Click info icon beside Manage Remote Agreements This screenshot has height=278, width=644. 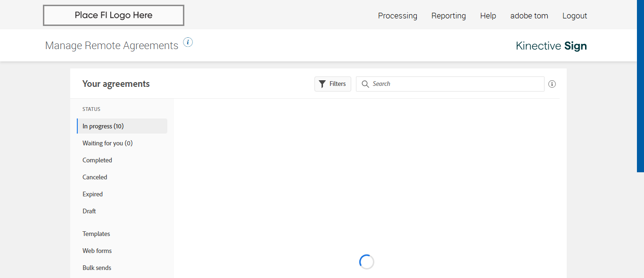(x=188, y=42)
